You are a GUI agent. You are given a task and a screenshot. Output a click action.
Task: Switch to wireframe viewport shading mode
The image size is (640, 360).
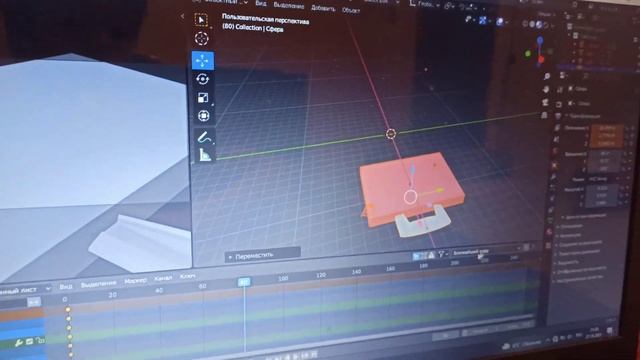pyautogui.click(x=526, y=24)
